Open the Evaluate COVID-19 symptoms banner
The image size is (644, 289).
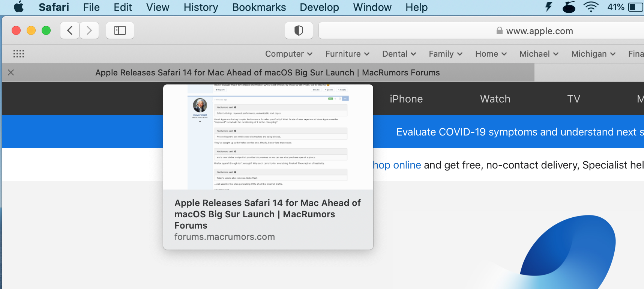coord(520,132)
